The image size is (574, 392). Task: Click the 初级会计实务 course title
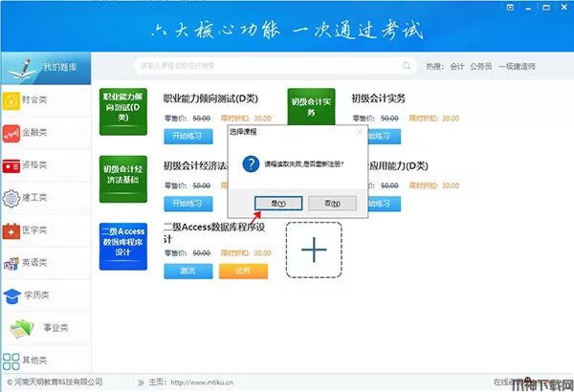click(378, 98)
